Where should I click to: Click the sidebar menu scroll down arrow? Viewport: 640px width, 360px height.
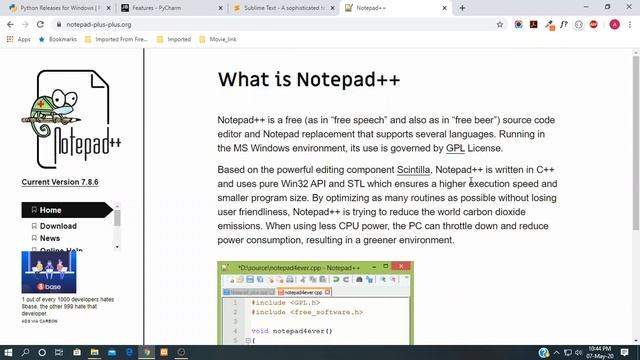[x=117, y=247]
